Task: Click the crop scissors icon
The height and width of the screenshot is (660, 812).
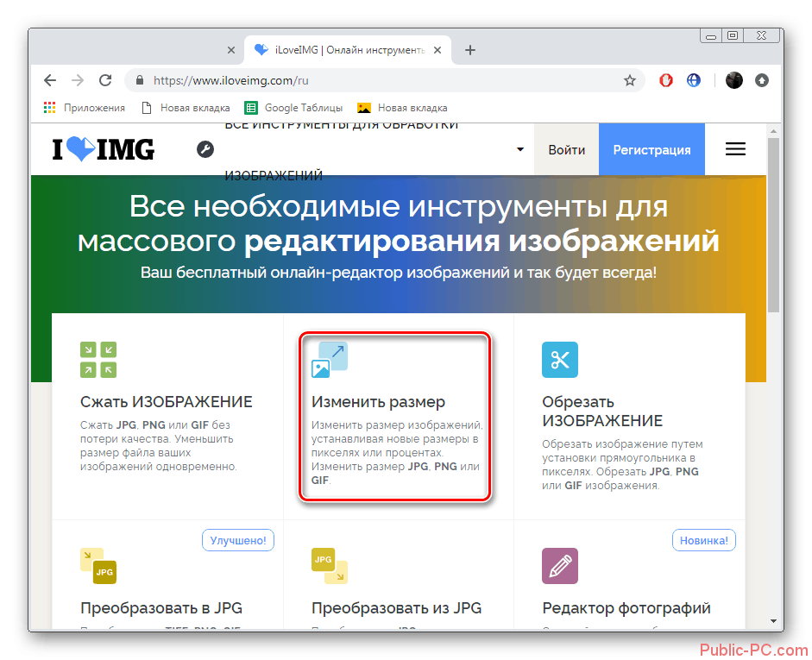Action: tap(560, 360)
